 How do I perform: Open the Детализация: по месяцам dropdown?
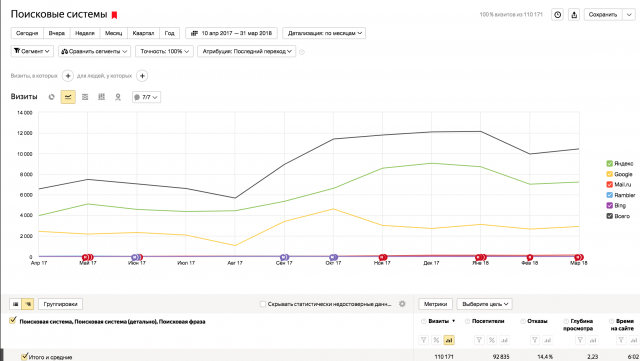click(324, 33)
